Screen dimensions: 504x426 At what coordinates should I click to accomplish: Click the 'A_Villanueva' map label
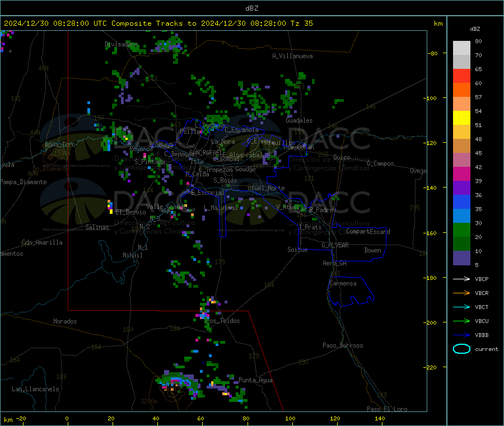pyautogui.click(x=292, y=56)
